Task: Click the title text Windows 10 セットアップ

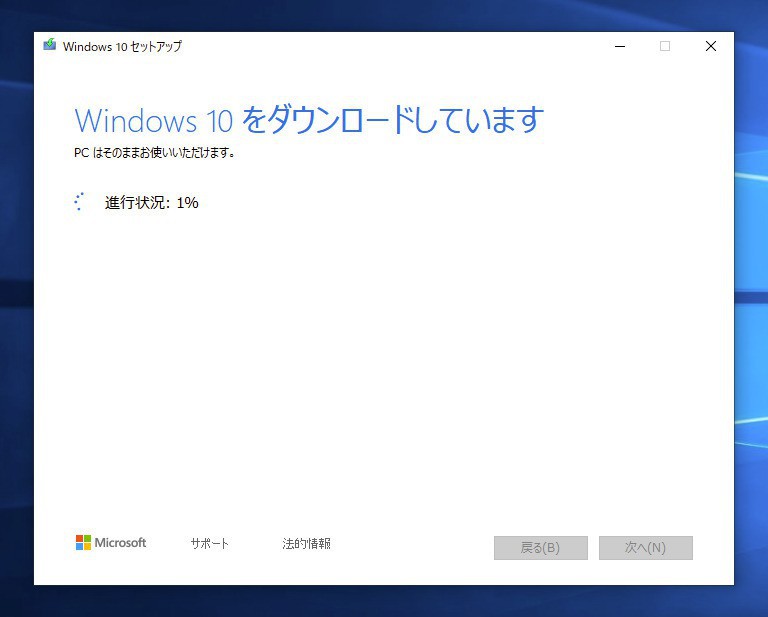Action: [122, 47]
